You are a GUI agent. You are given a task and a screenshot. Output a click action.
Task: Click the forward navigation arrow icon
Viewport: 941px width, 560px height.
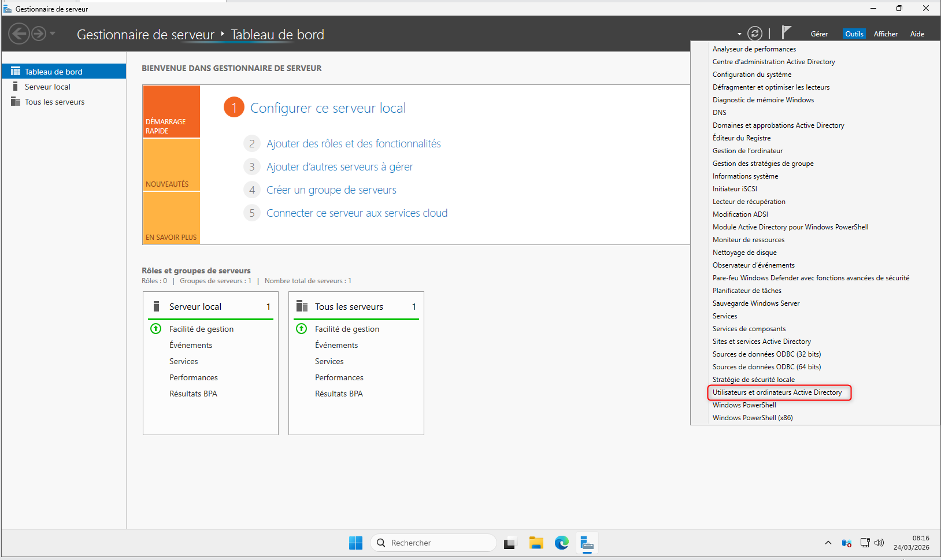(x=39, y=34)
